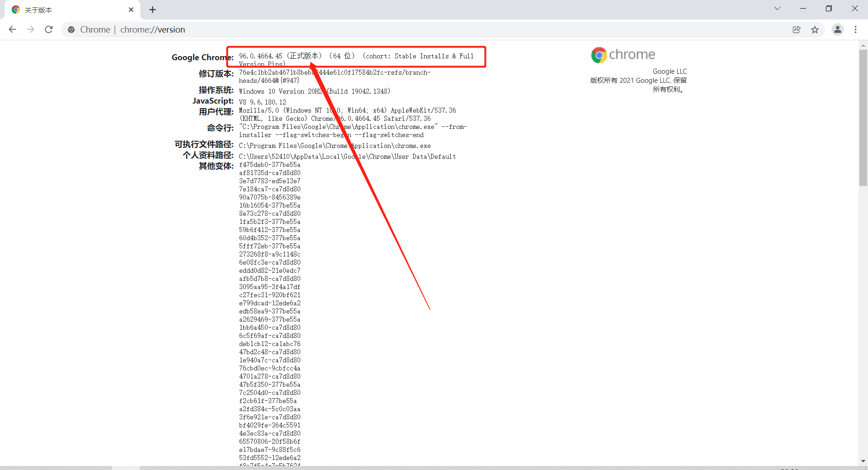Click the favicon on the 关于版本 tab
Screen dimensions: 868x470
16,9
